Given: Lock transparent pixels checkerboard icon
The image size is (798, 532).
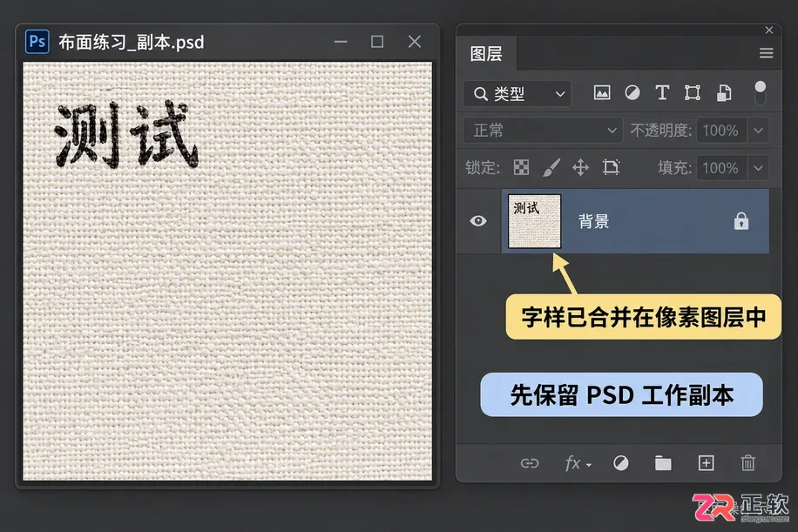Looking at the screenshot, I should tap(521, 167).
